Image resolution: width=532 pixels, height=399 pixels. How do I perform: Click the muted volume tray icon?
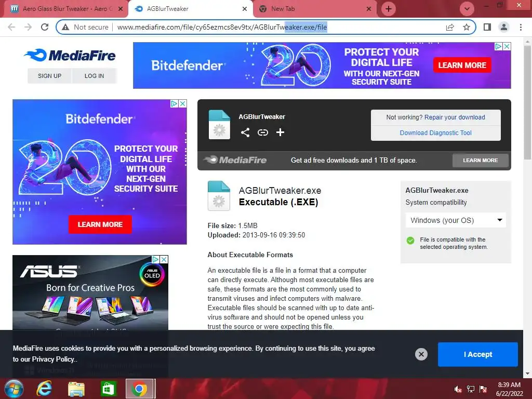pyautogui.click(x=458, y=389)
